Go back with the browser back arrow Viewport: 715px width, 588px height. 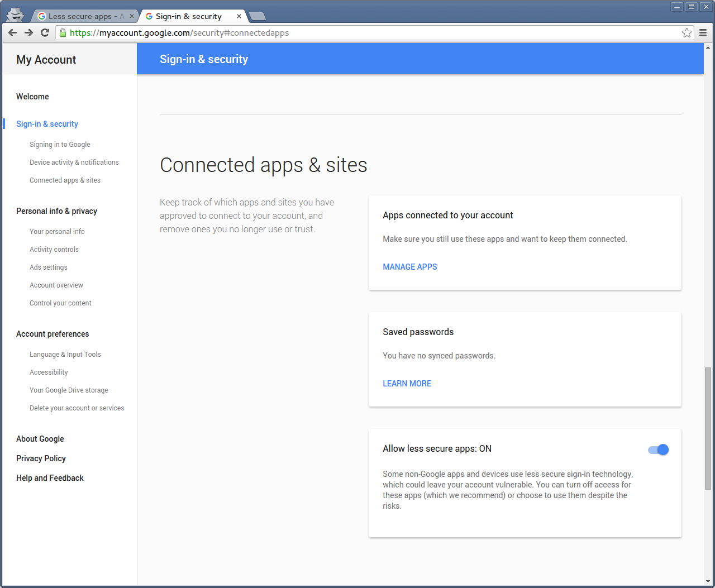pyautogui.click(x=12, y=33)
